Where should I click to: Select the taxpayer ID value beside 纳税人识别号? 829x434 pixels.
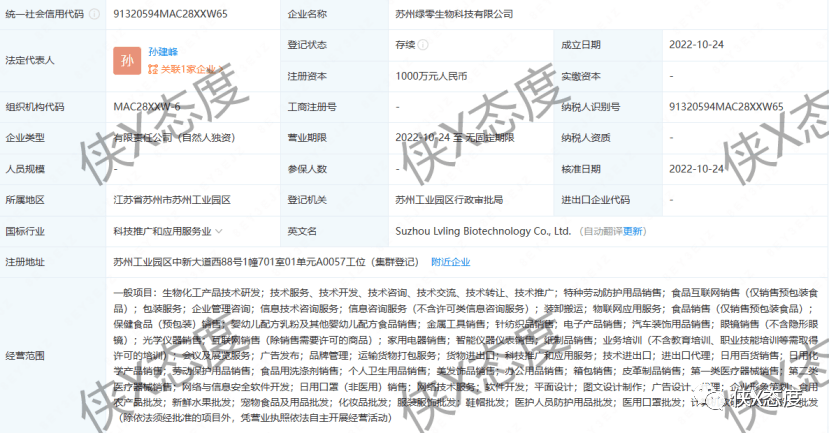pos(726,107)
